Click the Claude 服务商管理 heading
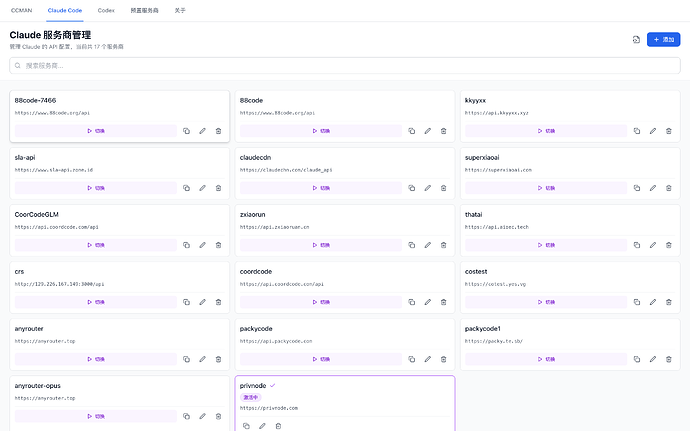The height and width of the screenshot is (431, 690). pyautogui.click(x=50, y=35)
